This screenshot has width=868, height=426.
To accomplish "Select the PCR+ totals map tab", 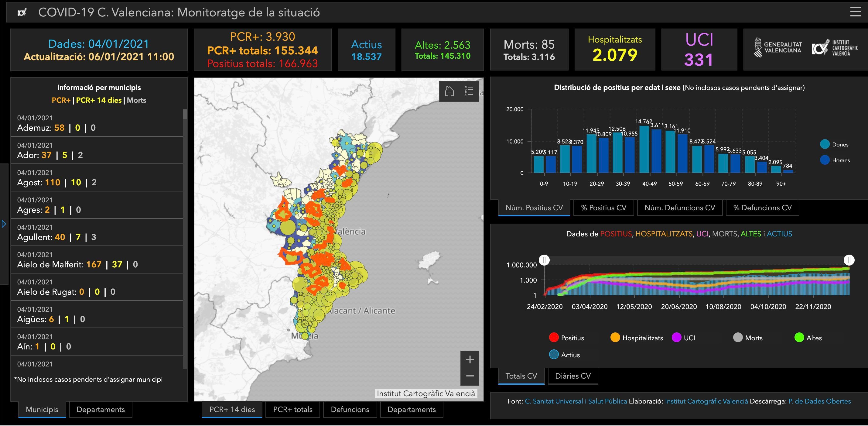I will (x=292, y=409).
